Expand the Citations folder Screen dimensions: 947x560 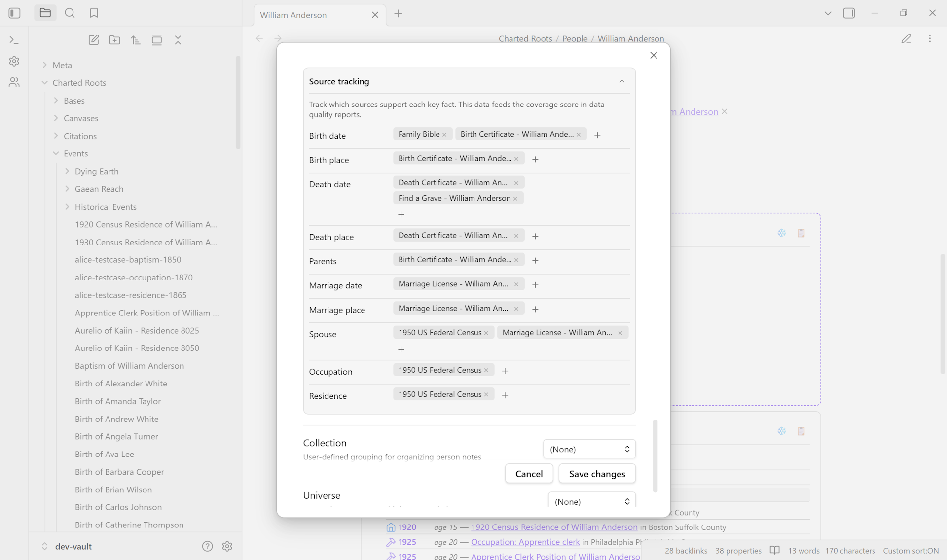tap(56, 136)
